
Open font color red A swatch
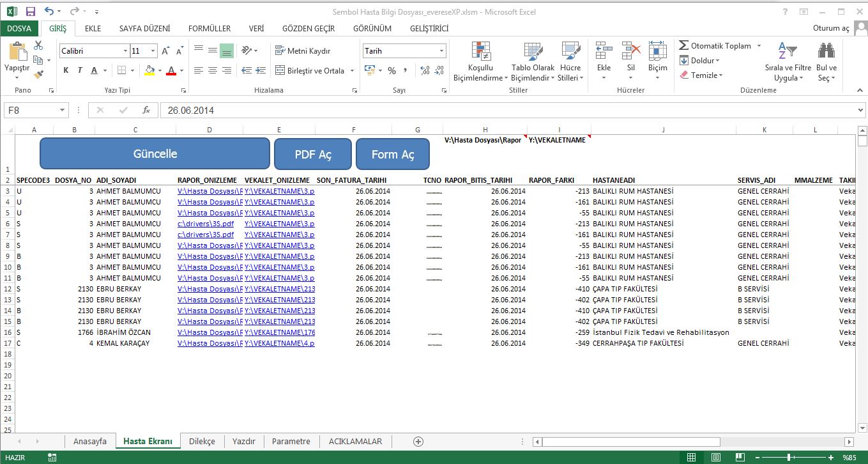pos(171,70)
